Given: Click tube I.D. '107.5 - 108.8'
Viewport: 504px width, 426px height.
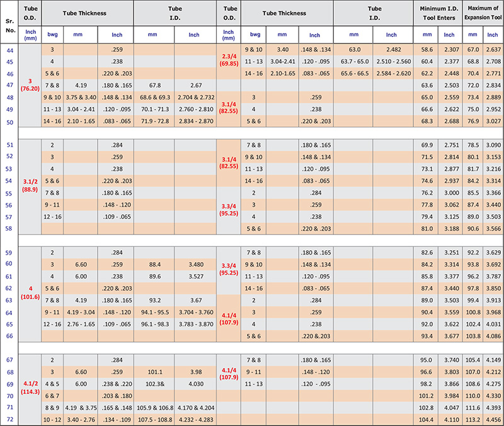Looking at the screenshot, I should point(155,420).
